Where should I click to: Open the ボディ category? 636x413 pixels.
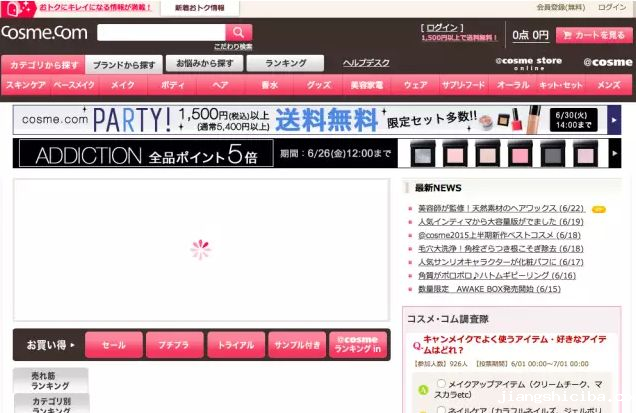point(172,85)
